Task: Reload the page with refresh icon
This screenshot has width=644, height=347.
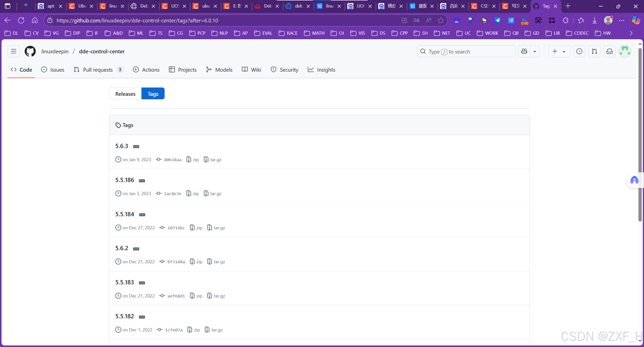Action: pyautogui.click(x=21, y=20)
